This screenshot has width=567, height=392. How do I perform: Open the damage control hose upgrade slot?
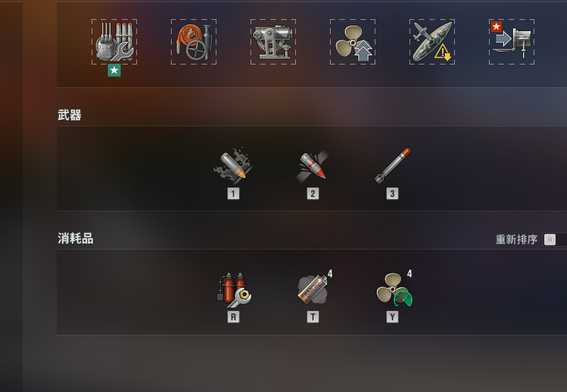point(194,42)
